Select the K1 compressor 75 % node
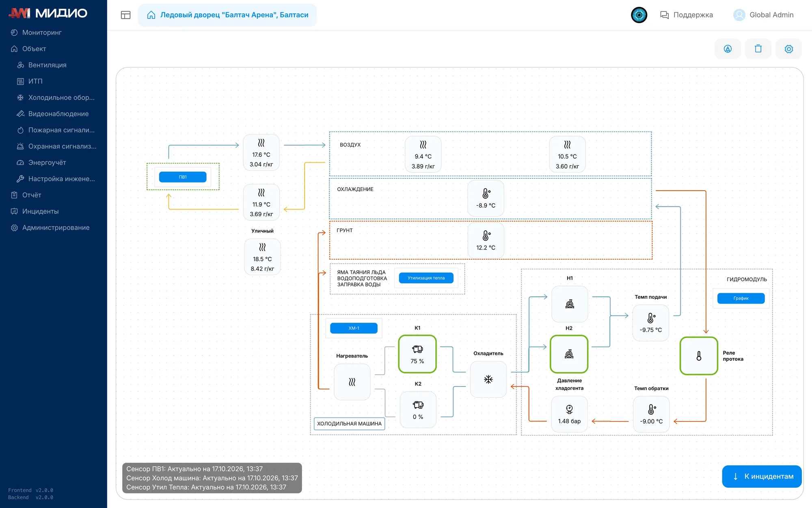This screenshot has height=508, width=812. tap(417, 354)
